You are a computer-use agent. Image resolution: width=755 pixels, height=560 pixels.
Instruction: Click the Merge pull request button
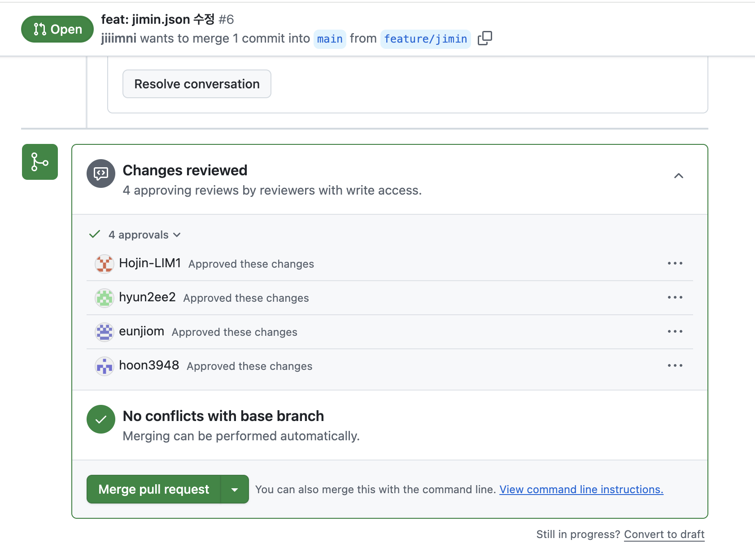click(x=154, y=489)
